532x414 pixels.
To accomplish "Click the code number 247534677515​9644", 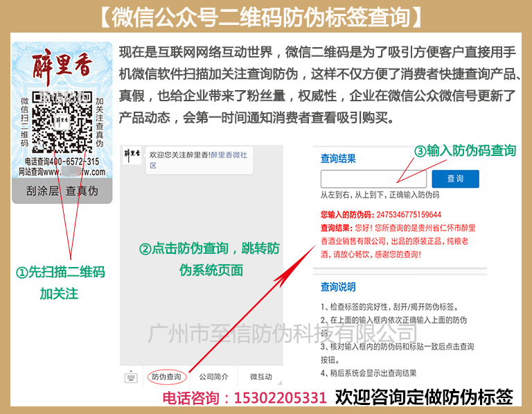I will 409,215.
